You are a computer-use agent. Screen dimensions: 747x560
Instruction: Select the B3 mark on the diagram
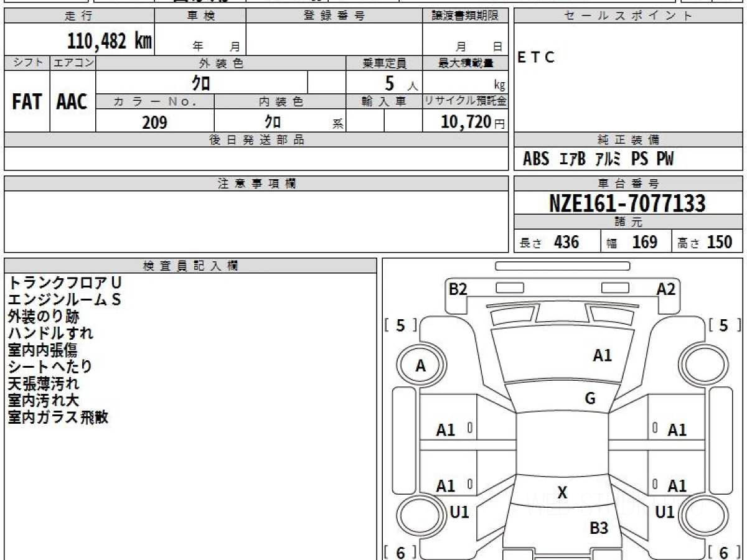pos(599,529)
